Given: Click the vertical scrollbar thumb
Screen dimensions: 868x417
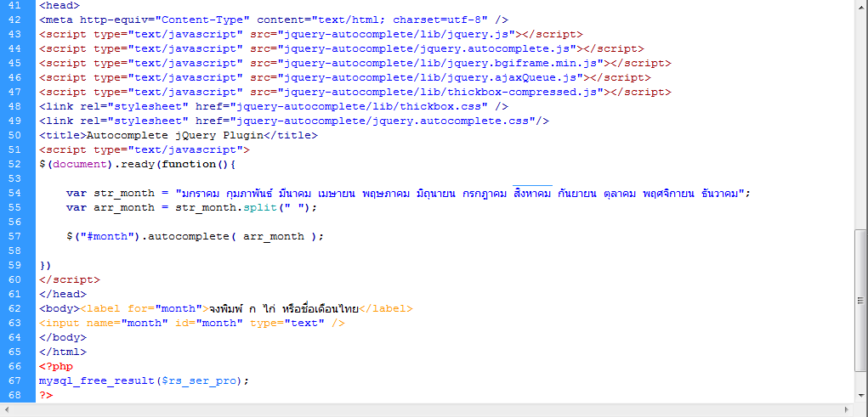Looking at the screenshot, I should [861, 301].
